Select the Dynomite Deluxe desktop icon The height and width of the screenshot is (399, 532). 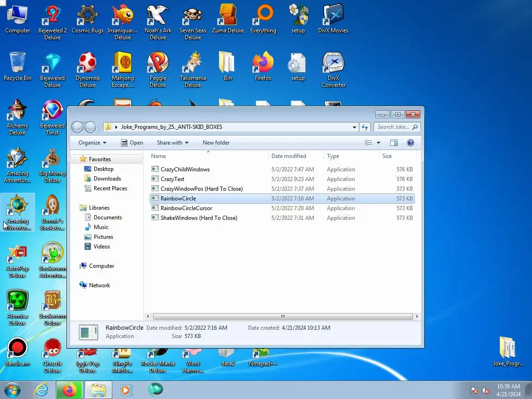point(88,70)
